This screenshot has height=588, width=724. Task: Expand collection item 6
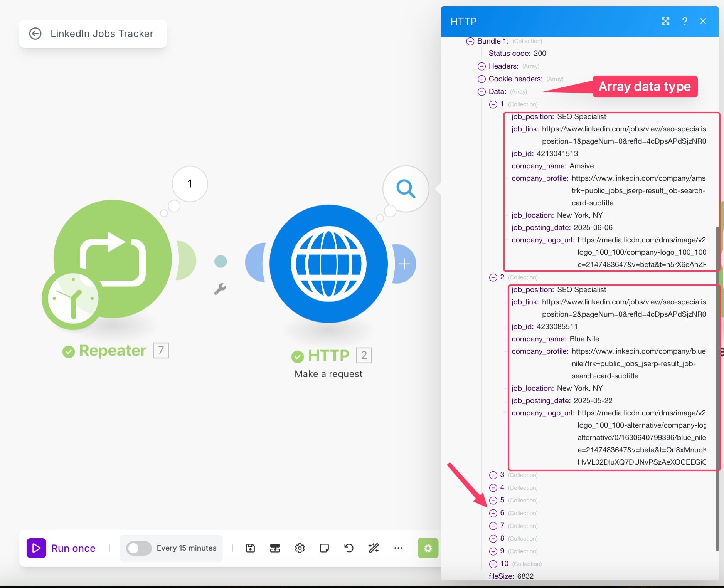[x=493, y=513]
